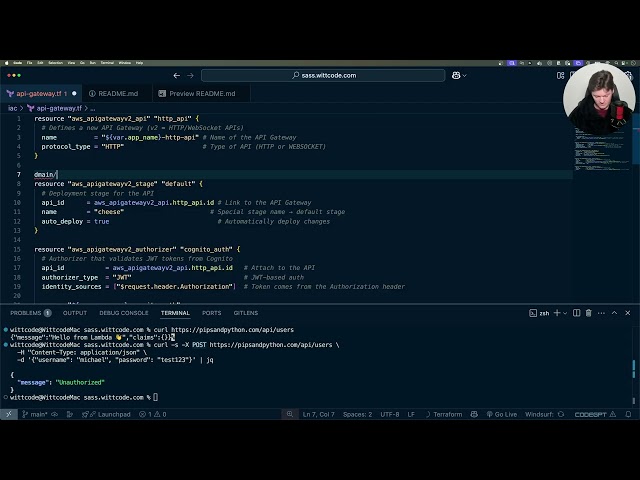Select the Terminal panel tab

175,313
